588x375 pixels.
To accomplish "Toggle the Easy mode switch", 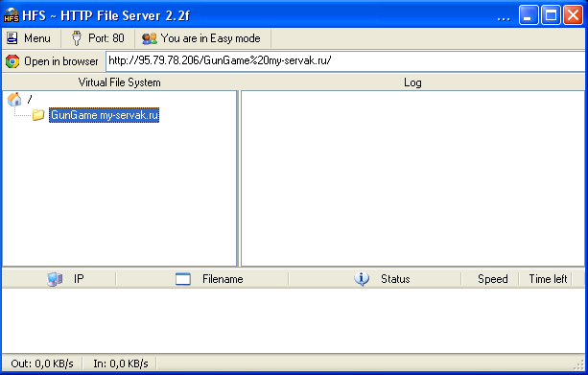I will (202, 38).
